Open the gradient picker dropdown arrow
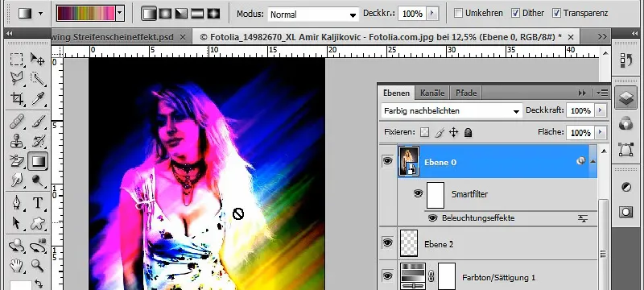This screenshot has width=644, height=290. coord(120,14)
